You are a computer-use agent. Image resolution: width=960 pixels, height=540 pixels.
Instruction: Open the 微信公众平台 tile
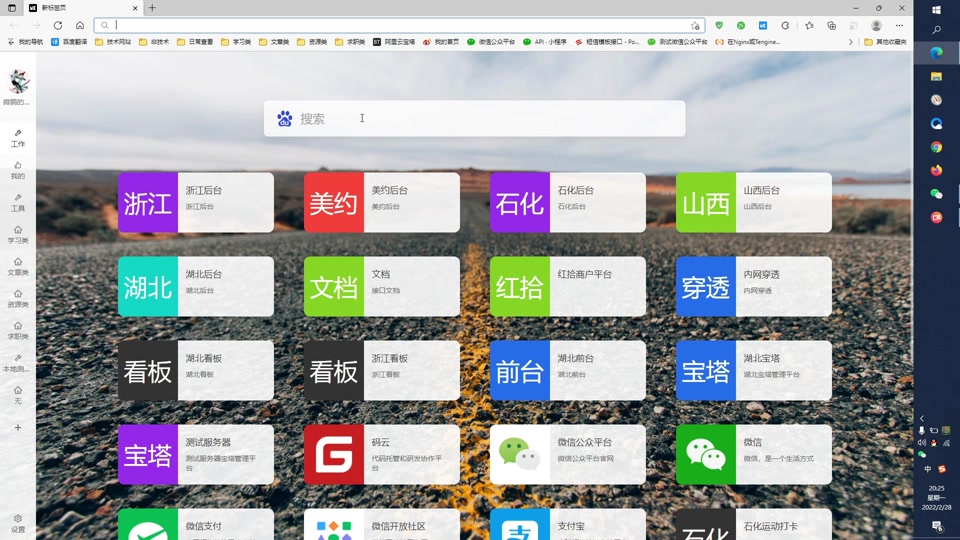click(x=568, y=454)
